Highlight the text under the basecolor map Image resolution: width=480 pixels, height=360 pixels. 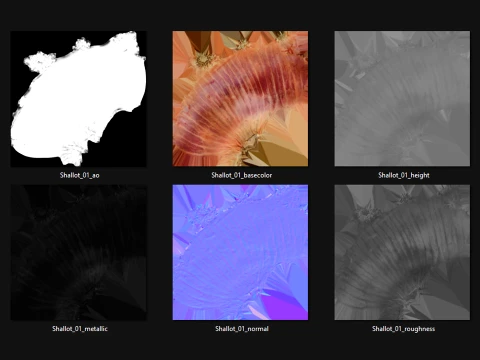pyautogui.click(x=242, y=175)
